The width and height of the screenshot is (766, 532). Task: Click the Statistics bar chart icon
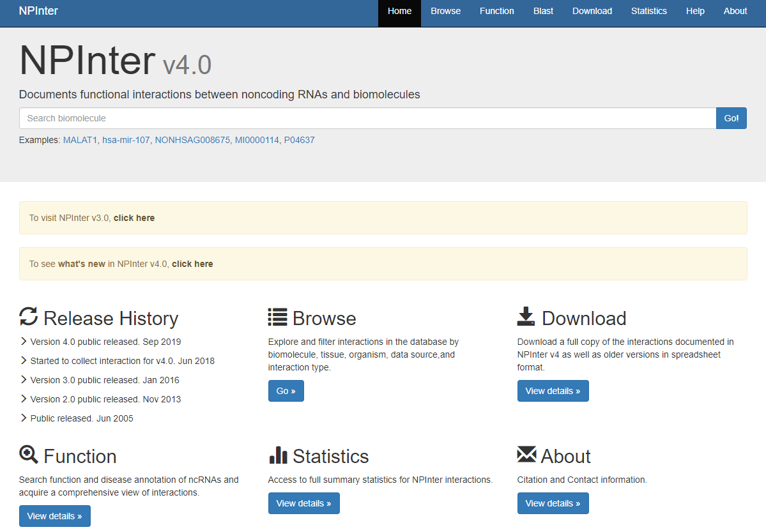tap(278, 455)
